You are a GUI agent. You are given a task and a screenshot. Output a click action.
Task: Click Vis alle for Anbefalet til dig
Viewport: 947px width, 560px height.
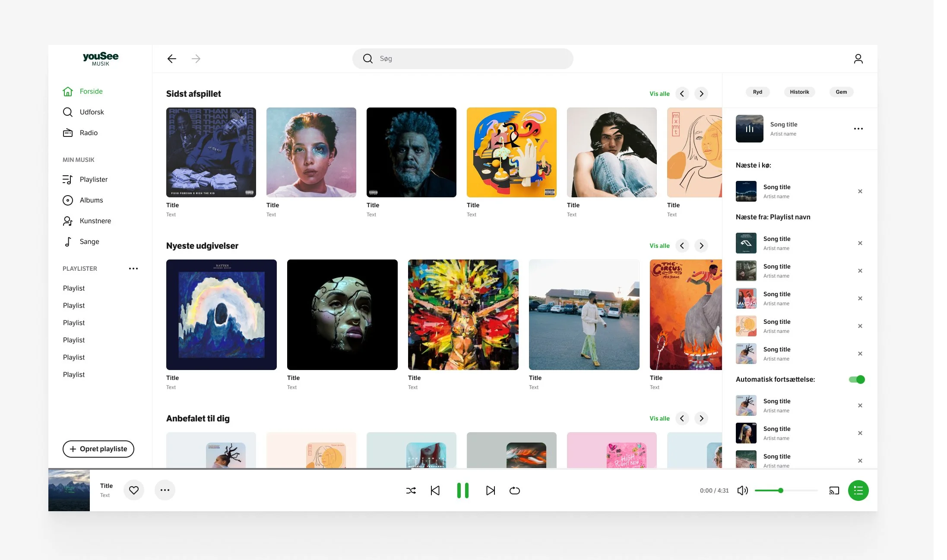pyautogui.click(x=659, y=418)
